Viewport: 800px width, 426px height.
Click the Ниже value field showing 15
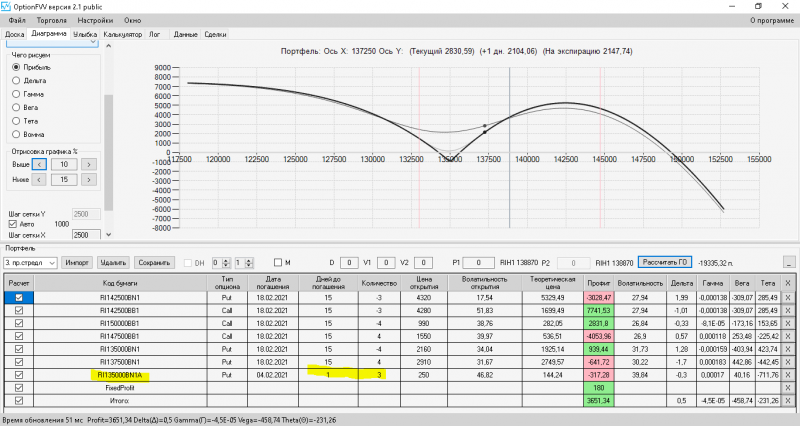[64, 180]
